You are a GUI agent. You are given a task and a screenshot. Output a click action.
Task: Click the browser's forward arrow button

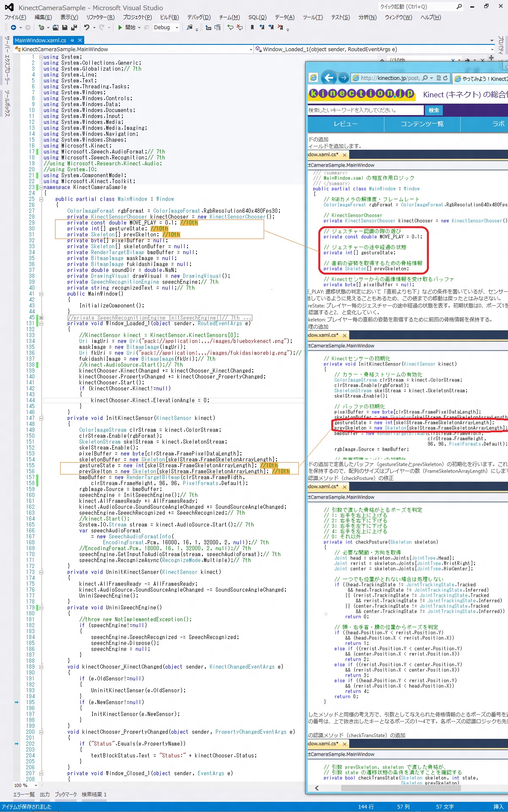pos(344,78)
